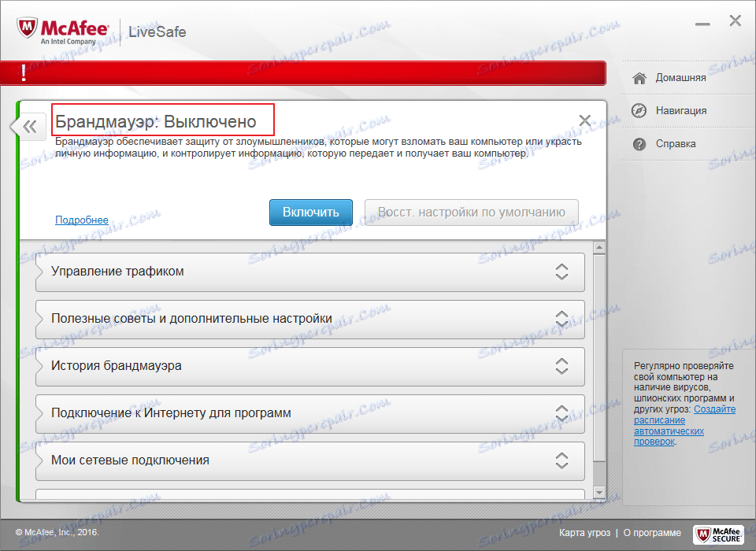Click the Home house icon
The image size is (756, 551).
[x=639, y=78]
